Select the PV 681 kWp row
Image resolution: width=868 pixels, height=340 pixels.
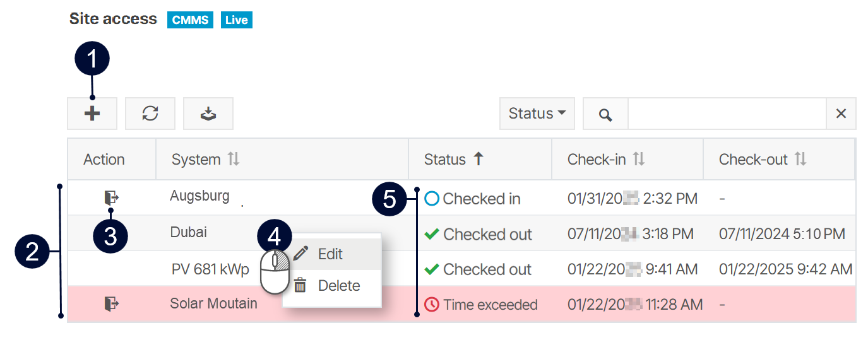coord(461,269)
